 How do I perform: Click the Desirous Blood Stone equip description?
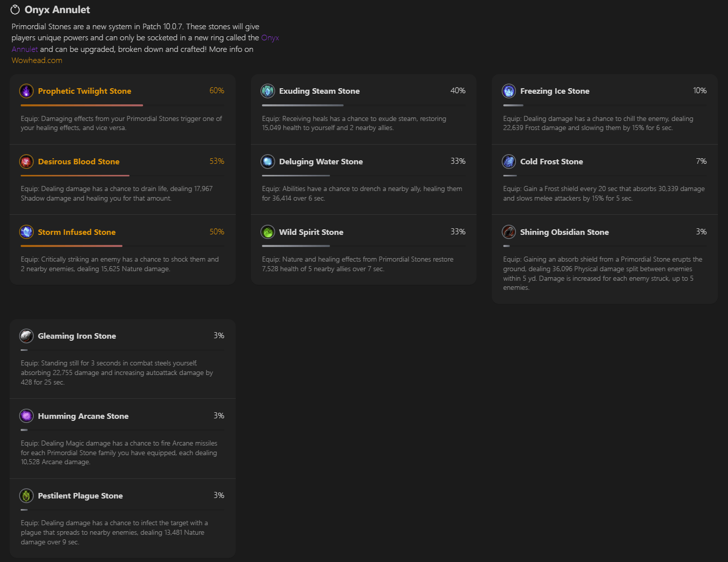pos(117,194)
